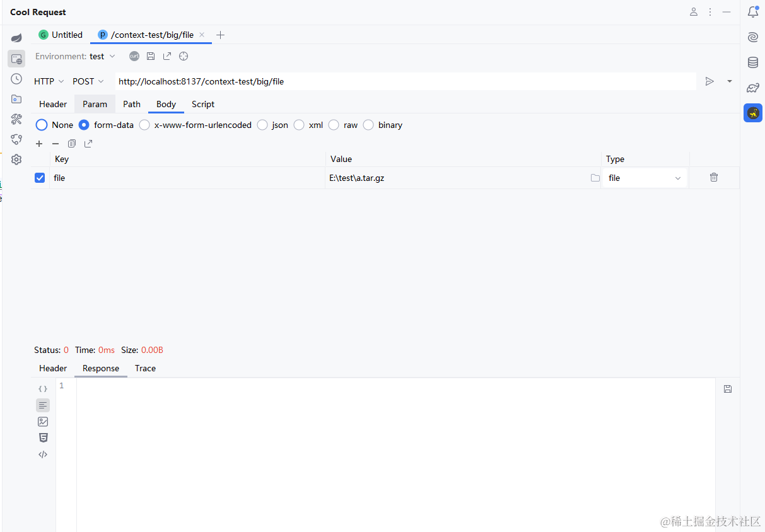Switch to the Untitled request tab
Image resolution: width=765 pixels, height=532 pixels.
(x=61, y=35)
